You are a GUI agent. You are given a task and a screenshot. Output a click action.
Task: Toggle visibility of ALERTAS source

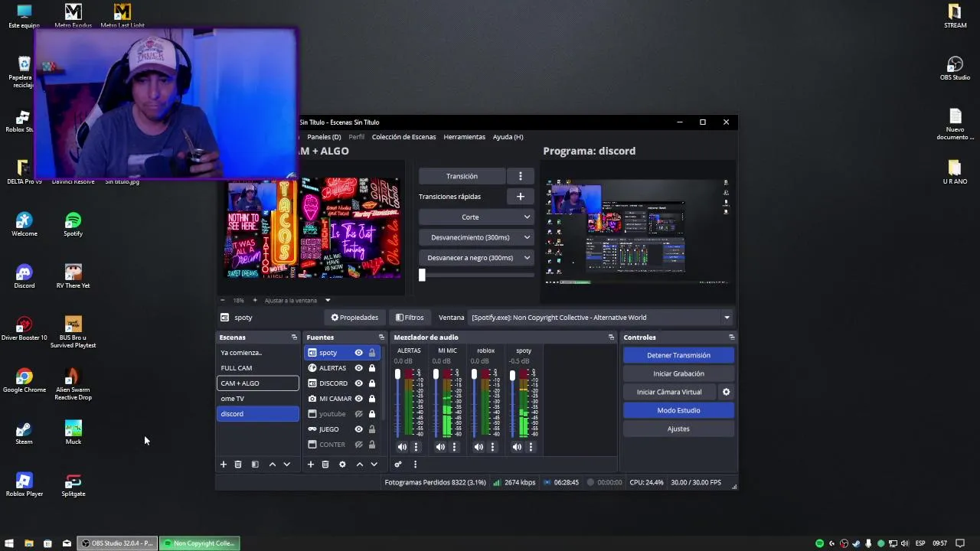tap(358, 368)
